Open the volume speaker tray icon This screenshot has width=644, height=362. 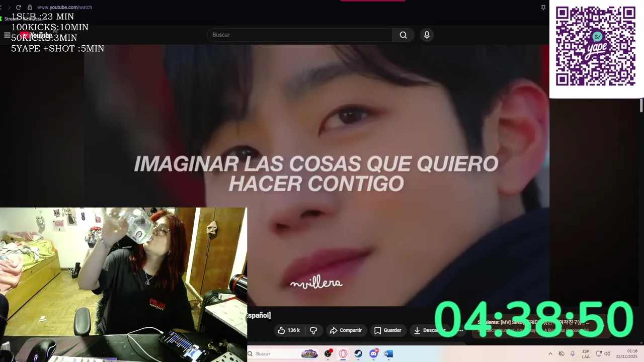click(607, 354)
